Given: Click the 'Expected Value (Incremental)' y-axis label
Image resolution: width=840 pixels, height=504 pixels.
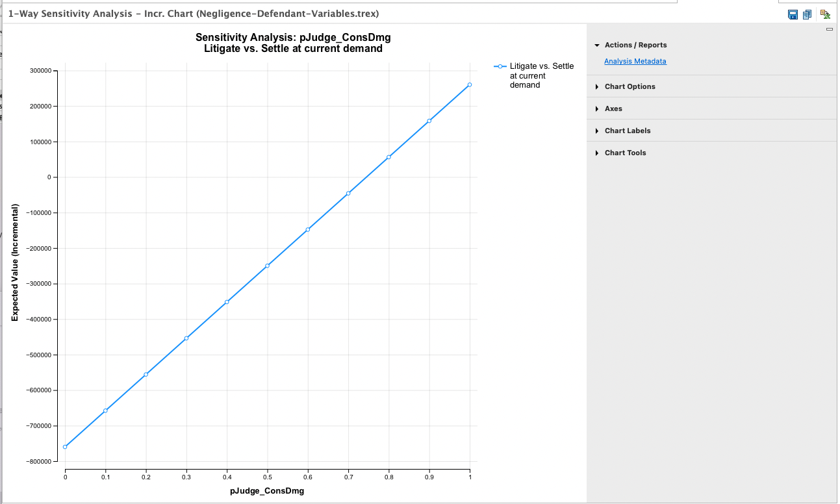Looking at the screenshot, I should (x=15, y=262).
